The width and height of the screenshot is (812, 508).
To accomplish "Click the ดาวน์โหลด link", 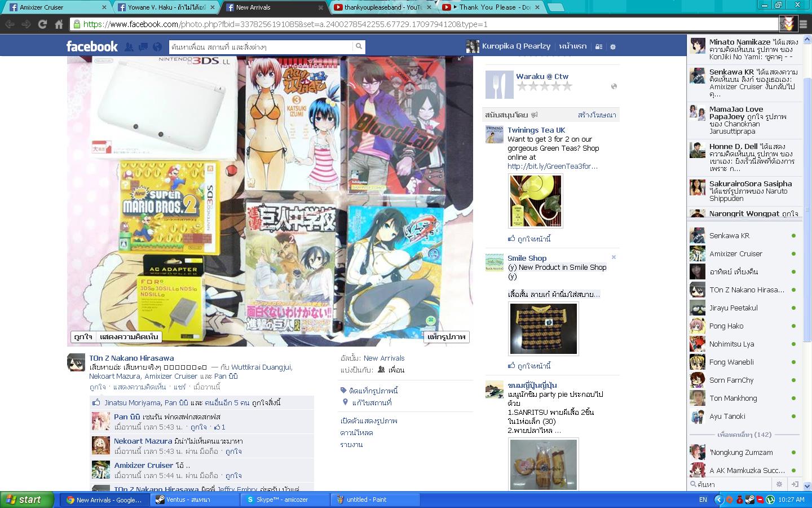I will [356, 433].
